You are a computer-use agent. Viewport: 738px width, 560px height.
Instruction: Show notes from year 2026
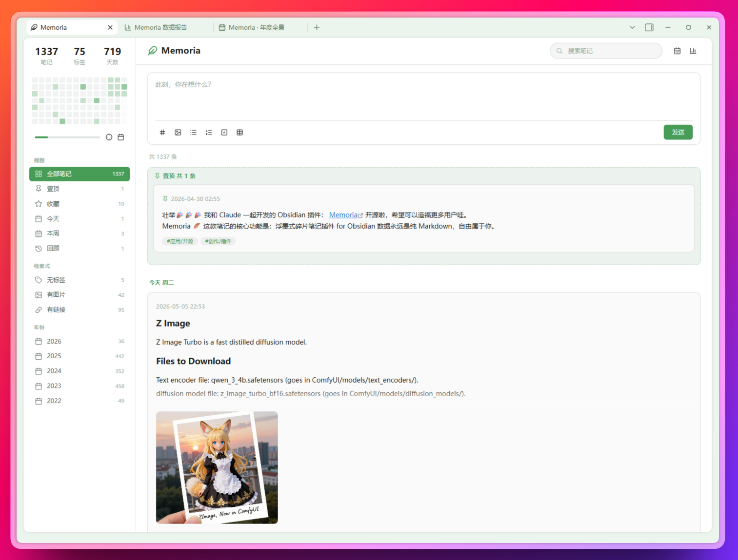tap(80, 342)
